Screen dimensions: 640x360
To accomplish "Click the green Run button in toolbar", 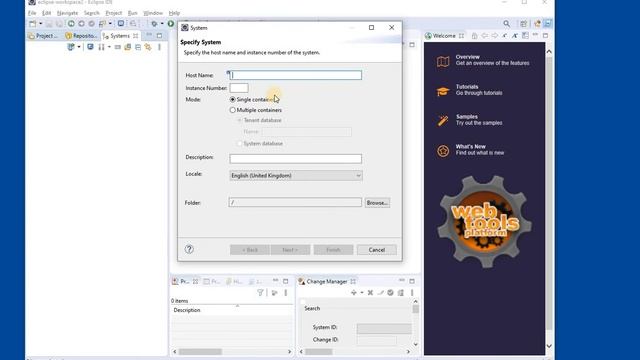I will click(x=171, y=24).
